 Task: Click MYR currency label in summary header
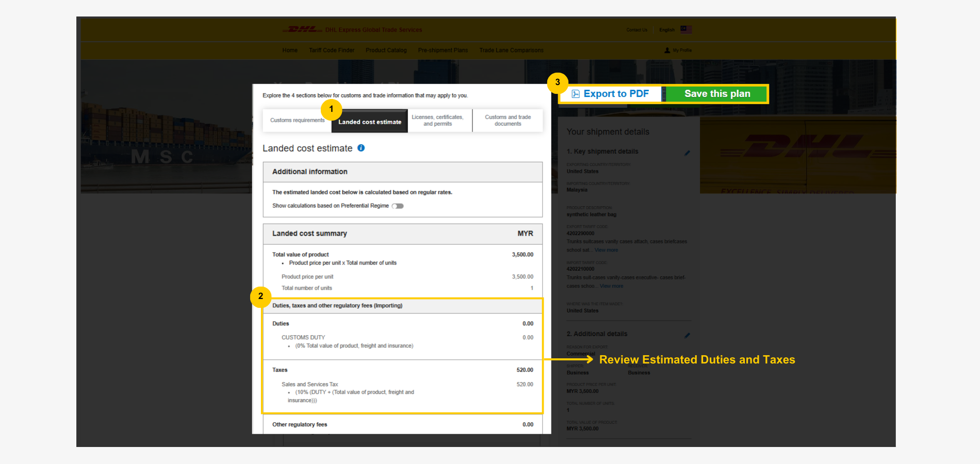525,234
